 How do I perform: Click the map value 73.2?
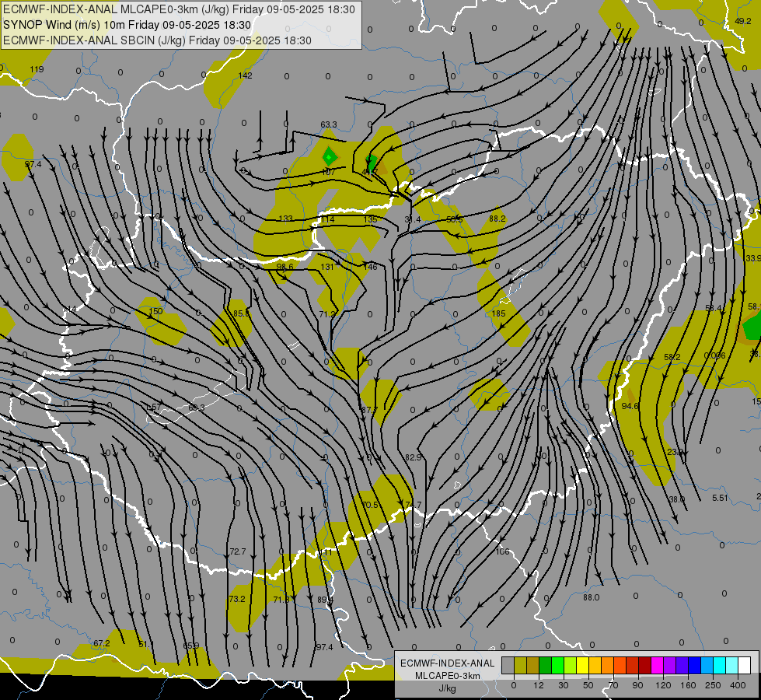coord(237,599)
